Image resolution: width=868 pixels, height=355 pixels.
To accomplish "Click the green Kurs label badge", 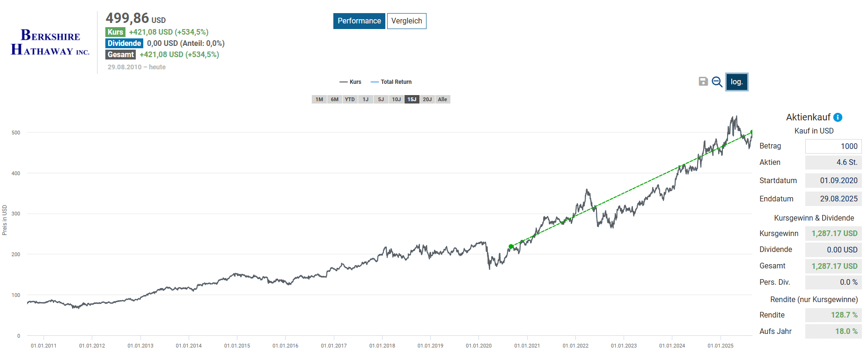I will tap(115, 32).
